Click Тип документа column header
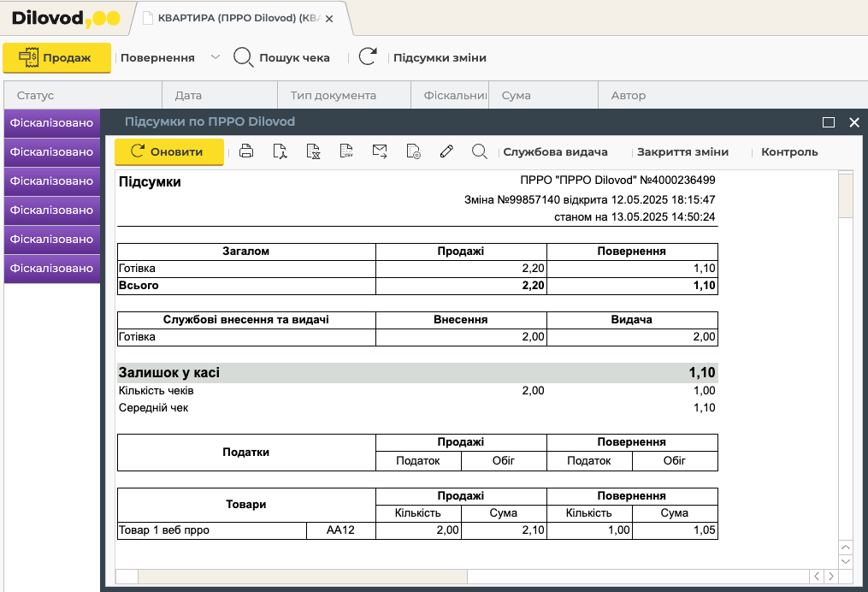The width and height of the screenshot is (868, 592). click(x=345, y=95)
